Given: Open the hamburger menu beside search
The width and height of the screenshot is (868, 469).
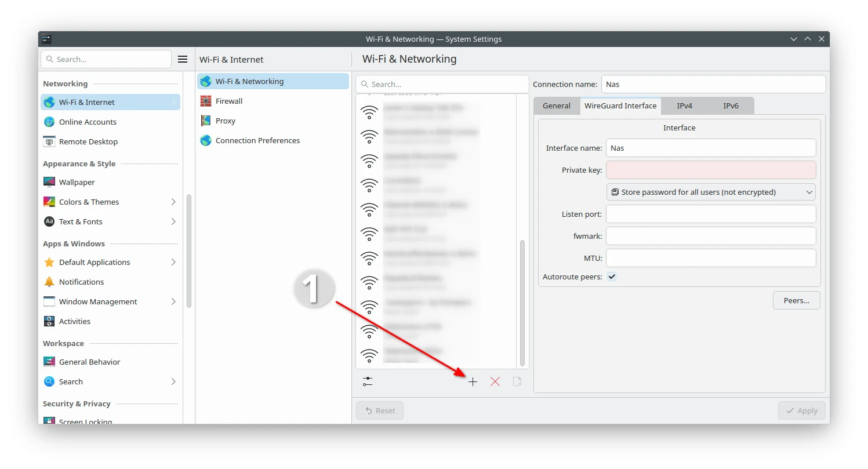Looking at the screenshot, I should point(183,59).
